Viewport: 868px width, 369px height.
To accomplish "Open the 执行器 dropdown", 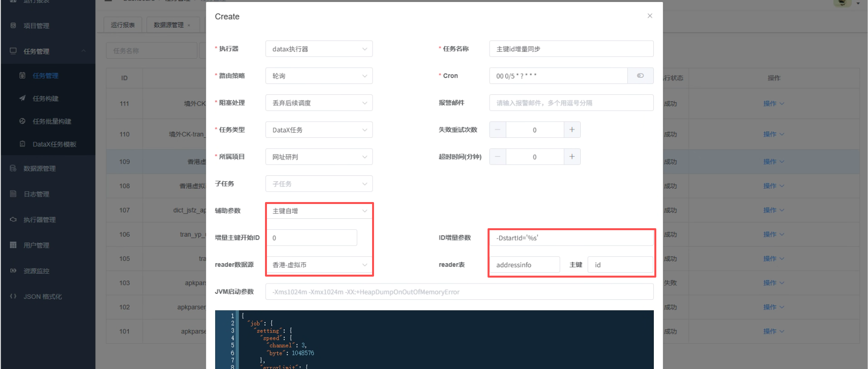I will click(x=319, y=49).
